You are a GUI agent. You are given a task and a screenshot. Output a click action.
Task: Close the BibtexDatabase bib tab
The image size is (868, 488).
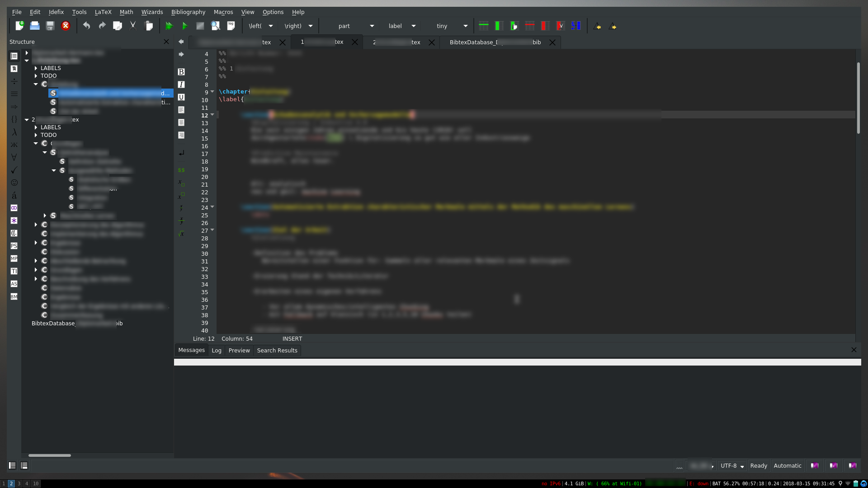[x=552, y=42]
